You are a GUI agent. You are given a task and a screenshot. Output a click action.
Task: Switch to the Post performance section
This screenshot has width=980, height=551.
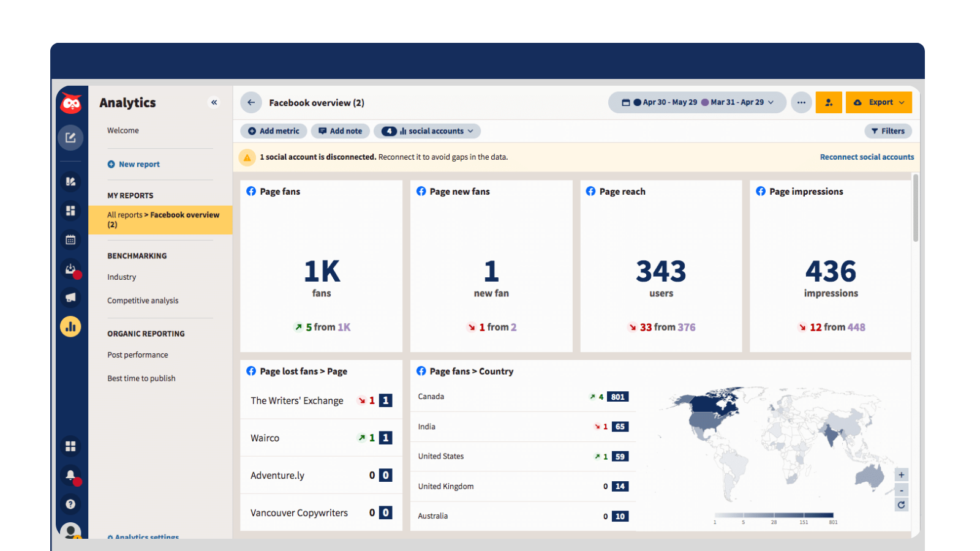[x=137, y=354]
